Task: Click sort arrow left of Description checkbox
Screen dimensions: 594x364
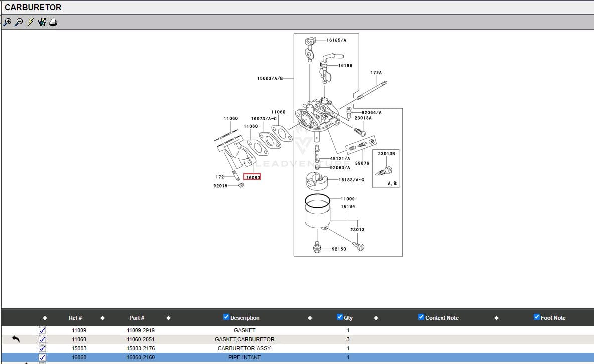Action: click(168, 318)
